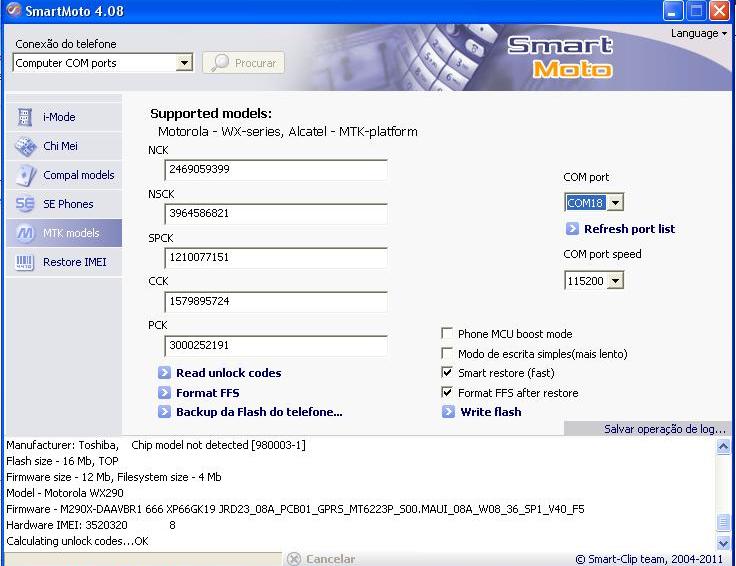
Task: Click the arrow icon beside Refresh port list
Action: (x=572, y=229)
